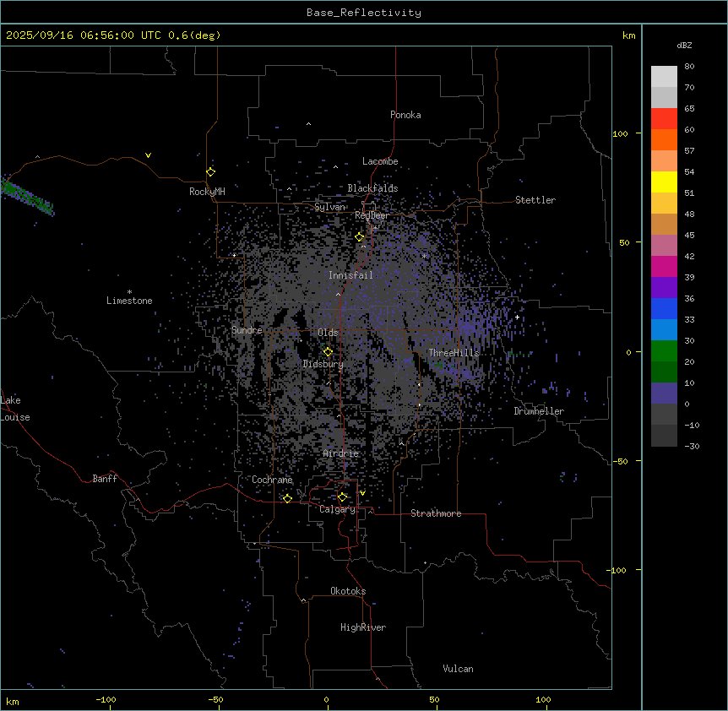Select the bright yellow 51-54 dBZ swatch

664,182
